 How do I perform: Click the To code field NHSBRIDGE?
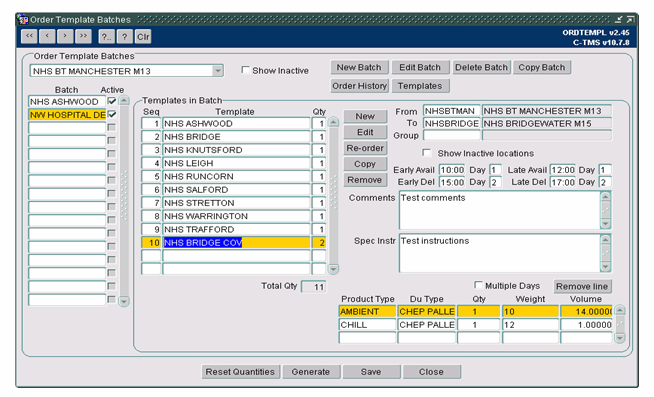tap(452, 123)
